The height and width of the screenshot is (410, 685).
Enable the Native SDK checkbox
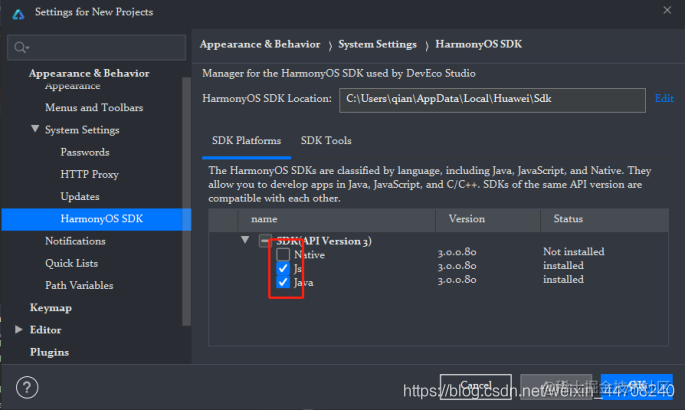pyautogui.click(x=283, y=254)
